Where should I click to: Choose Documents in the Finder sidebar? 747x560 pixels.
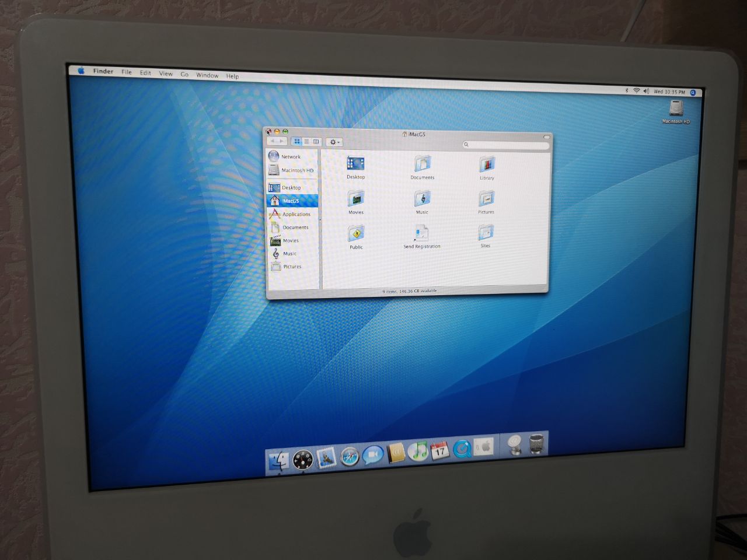(x=292, y=228)
